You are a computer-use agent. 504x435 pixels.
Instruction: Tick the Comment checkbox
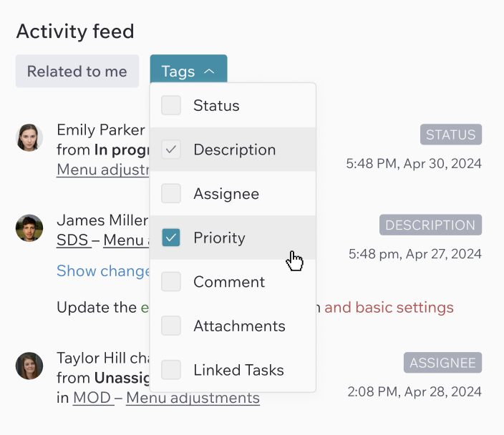click(x=171, y=281)
